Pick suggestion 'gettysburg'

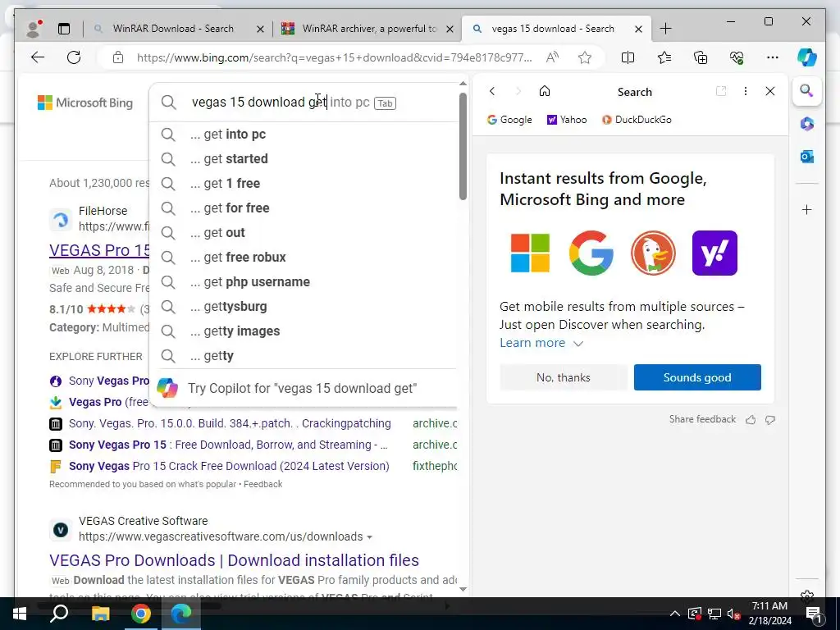pos(304,307)
